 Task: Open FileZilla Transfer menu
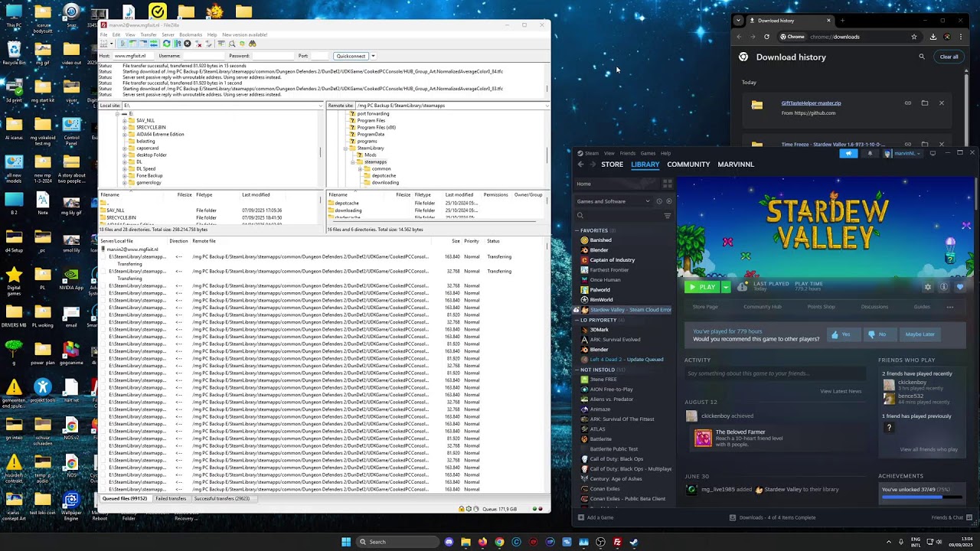coord(149,34)
